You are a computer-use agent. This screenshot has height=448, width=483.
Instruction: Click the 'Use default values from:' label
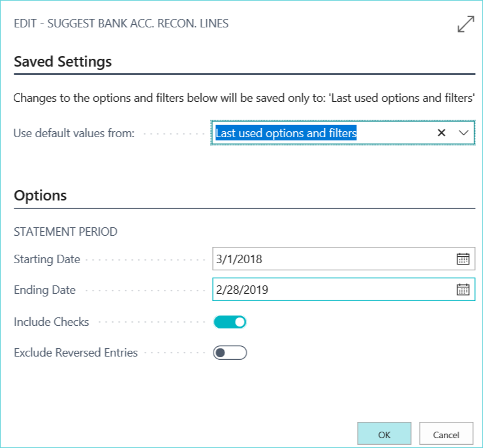pos(74,133)
